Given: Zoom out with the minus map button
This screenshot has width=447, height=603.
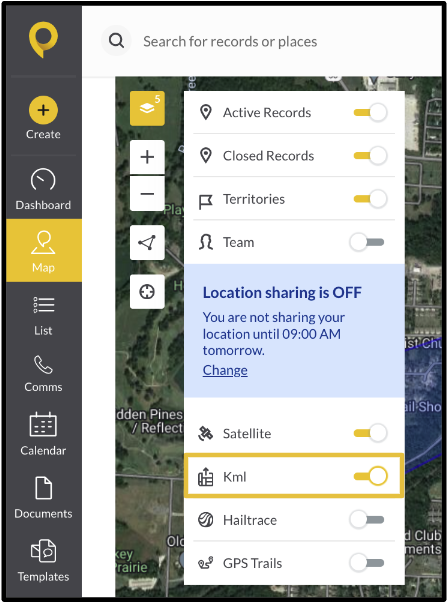Looking at the screenshot, I should pos(147,193).
